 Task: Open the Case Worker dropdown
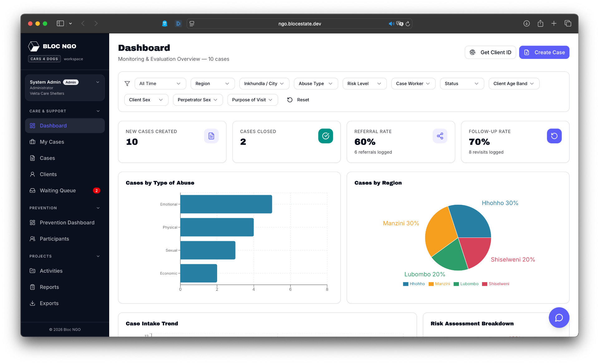point(413,84)
